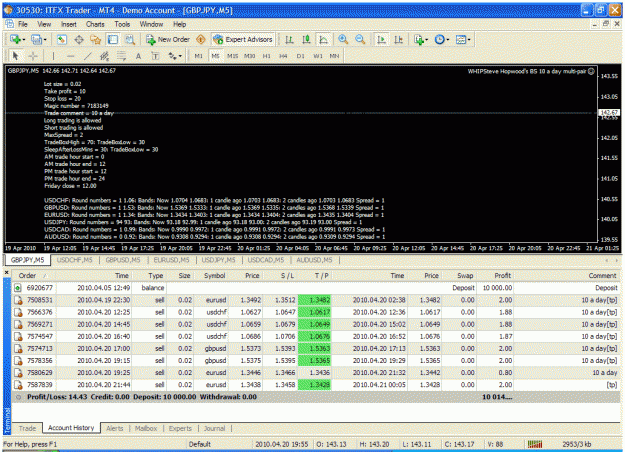The width and height of the screenshot is (625, 452).
Task: Open the View menu
Action: pos(44,24)
